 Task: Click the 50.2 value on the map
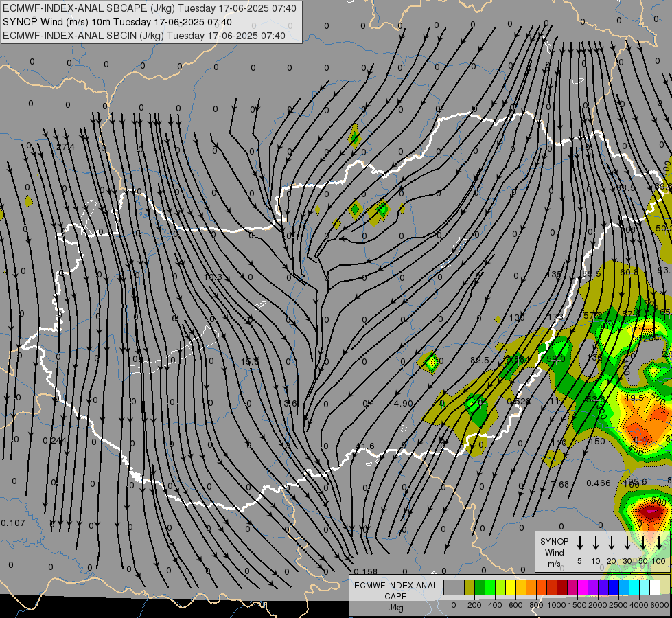[x=664, y=229]
